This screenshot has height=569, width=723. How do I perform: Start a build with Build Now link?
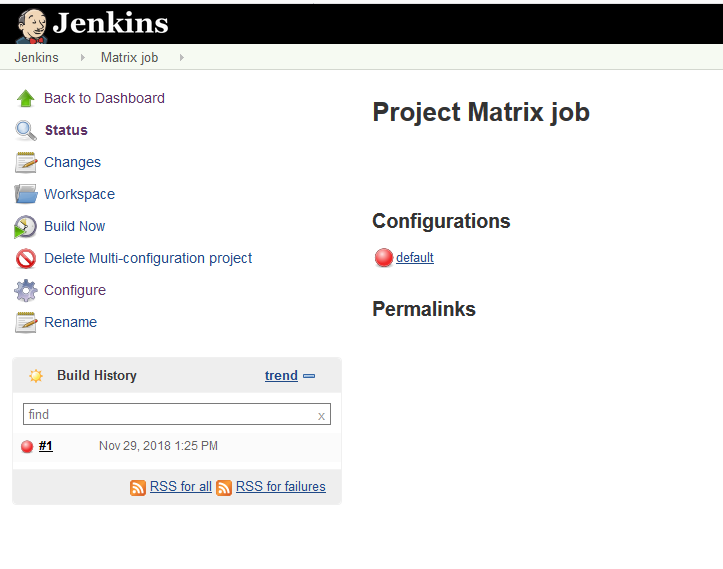pyautogui.click(x=75, y=226)
